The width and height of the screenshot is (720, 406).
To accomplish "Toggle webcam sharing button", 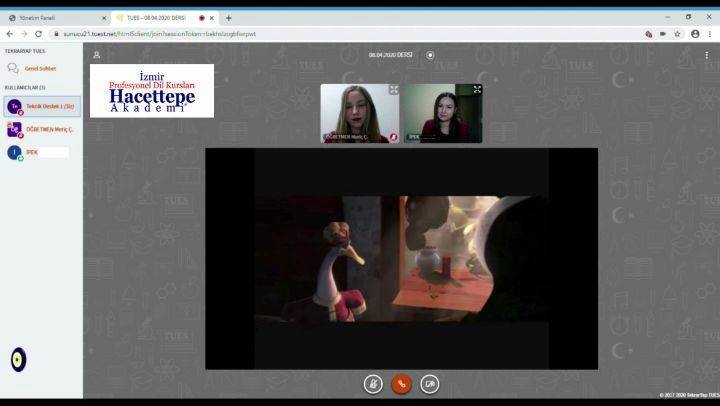I will click(430, 384).
